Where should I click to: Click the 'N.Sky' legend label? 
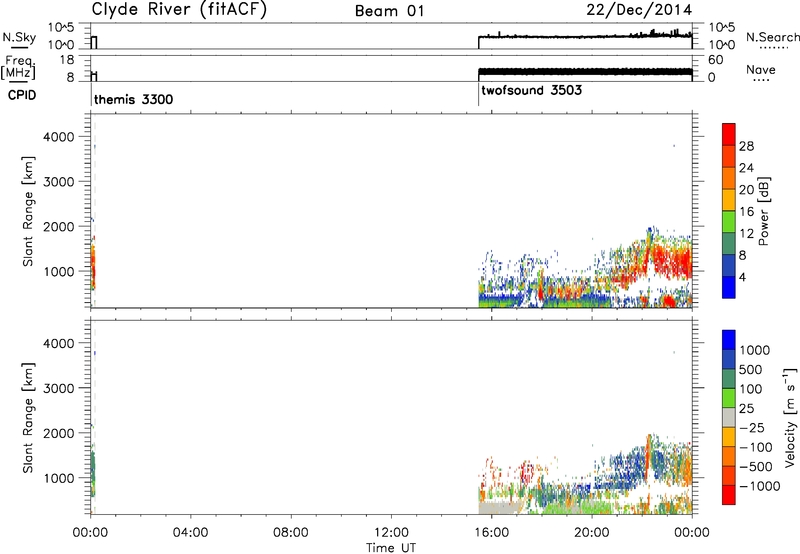point(19,37)
